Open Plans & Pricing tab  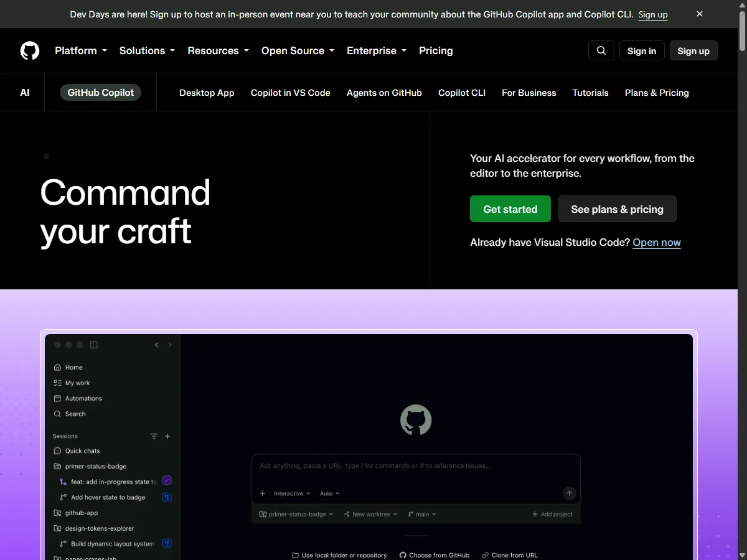657,93
